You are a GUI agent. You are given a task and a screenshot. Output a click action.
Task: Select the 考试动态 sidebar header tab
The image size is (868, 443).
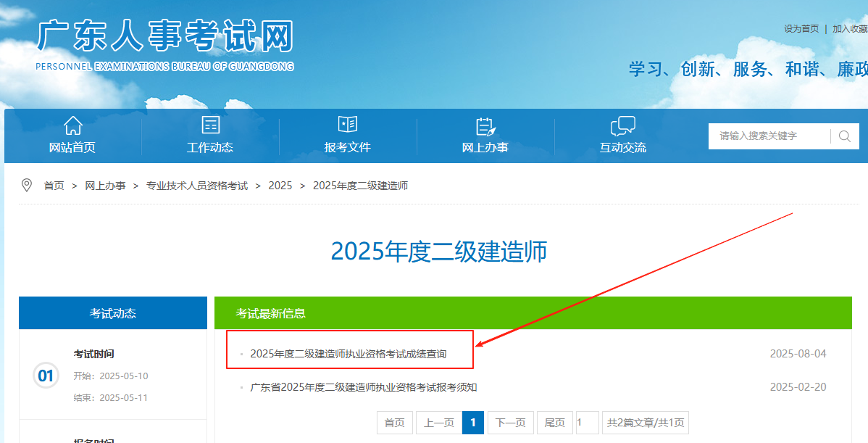coord(113,313)
